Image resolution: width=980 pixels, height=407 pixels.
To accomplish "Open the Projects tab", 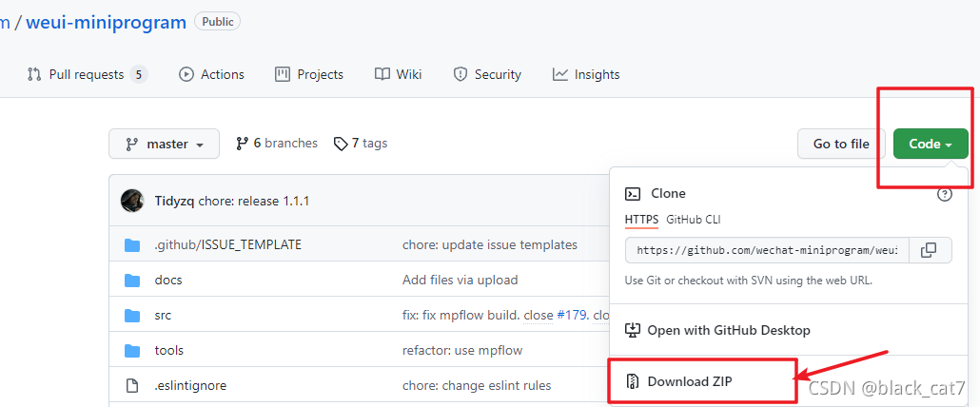I will (x=309, y=74).
